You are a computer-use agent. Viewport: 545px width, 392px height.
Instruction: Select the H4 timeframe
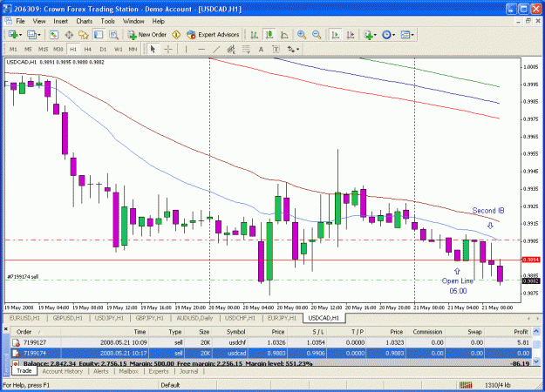pyautogui.click(x=88, y=50)
